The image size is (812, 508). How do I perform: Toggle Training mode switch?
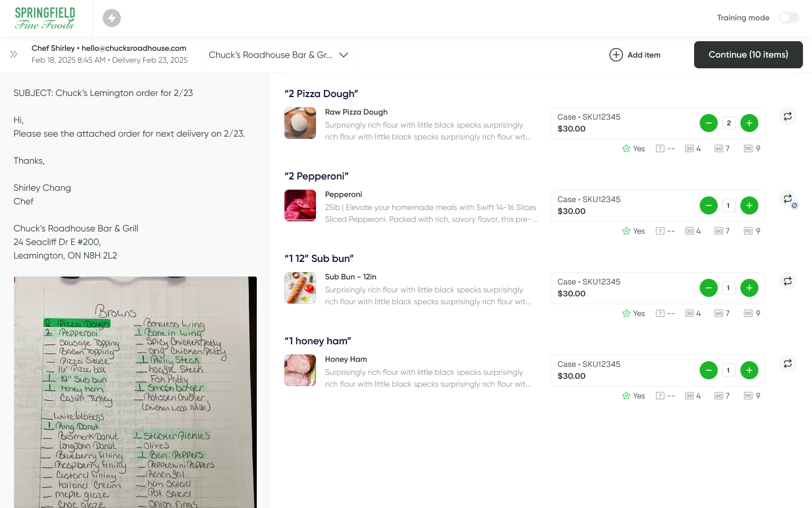click(x=788, y=18)
